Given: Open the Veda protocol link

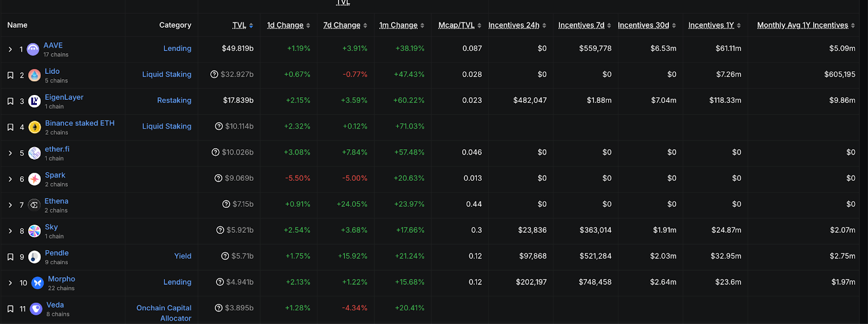Looking at the screenshot, I should click(x=55, y=305).
